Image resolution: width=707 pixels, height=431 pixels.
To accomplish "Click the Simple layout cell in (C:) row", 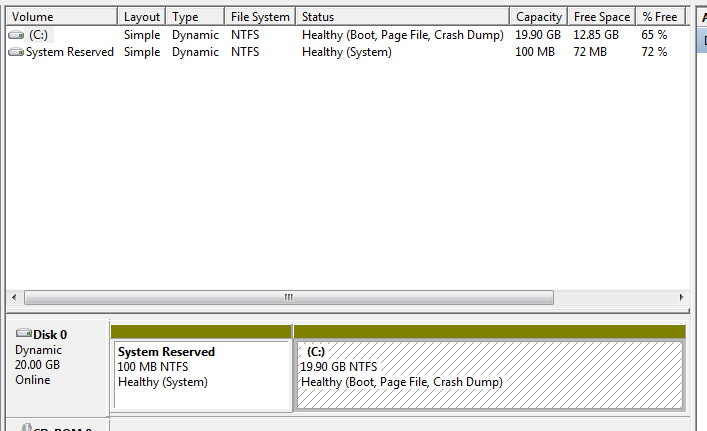I will 142,35.
